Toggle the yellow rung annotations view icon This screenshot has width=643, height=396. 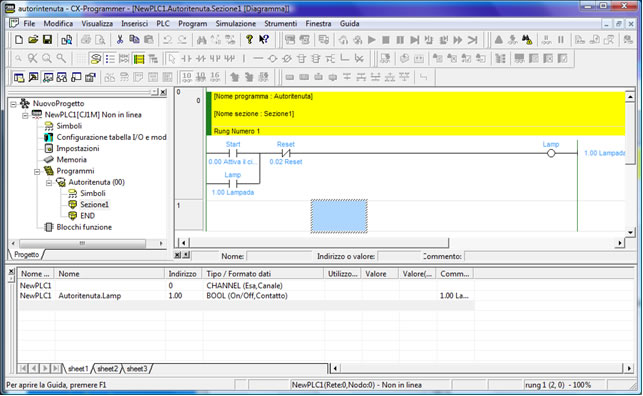point(139,59)
